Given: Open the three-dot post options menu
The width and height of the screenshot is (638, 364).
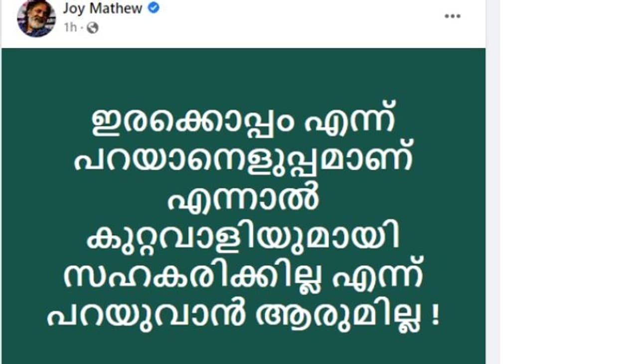Looking at the screenshot, I should [x=452, y=16].
